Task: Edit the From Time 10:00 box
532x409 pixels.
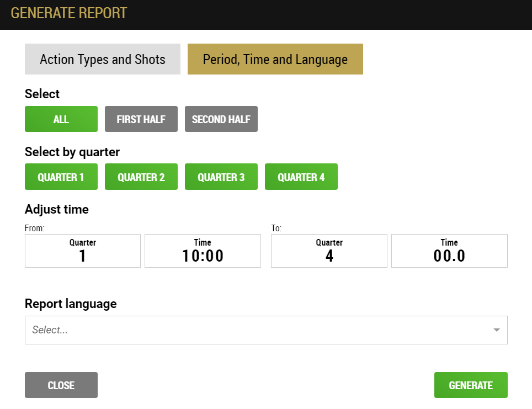Action: [203, 251]
